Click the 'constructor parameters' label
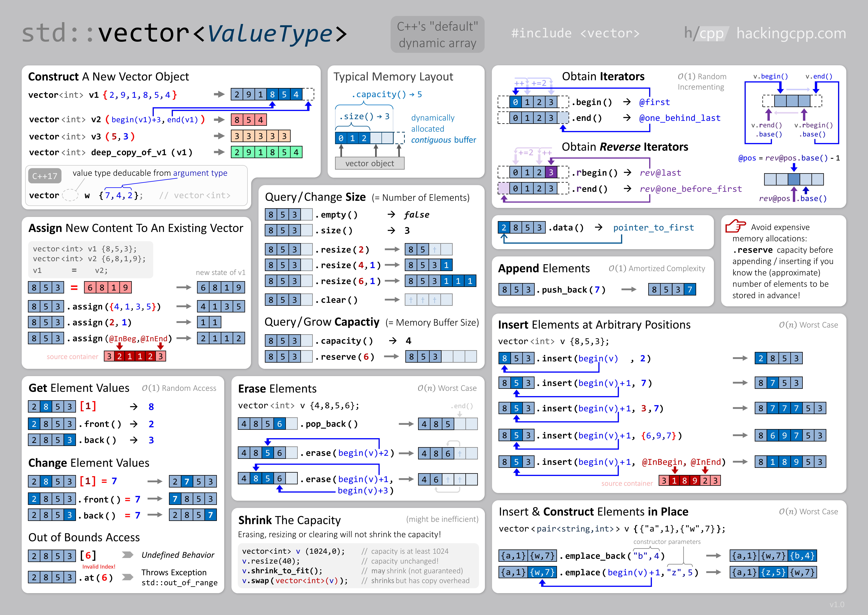 pyautogui.click(x=667, y=542)
